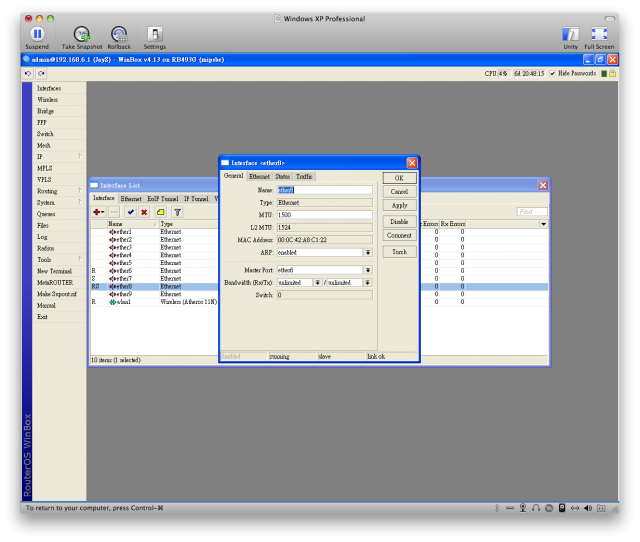
Task: Sort by the Name column header
Action: 133,224
